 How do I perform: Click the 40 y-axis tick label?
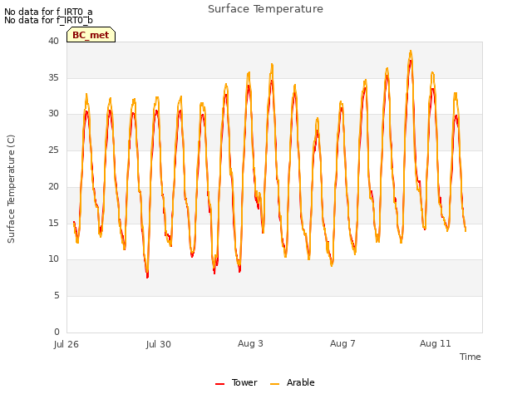point(53,41)
